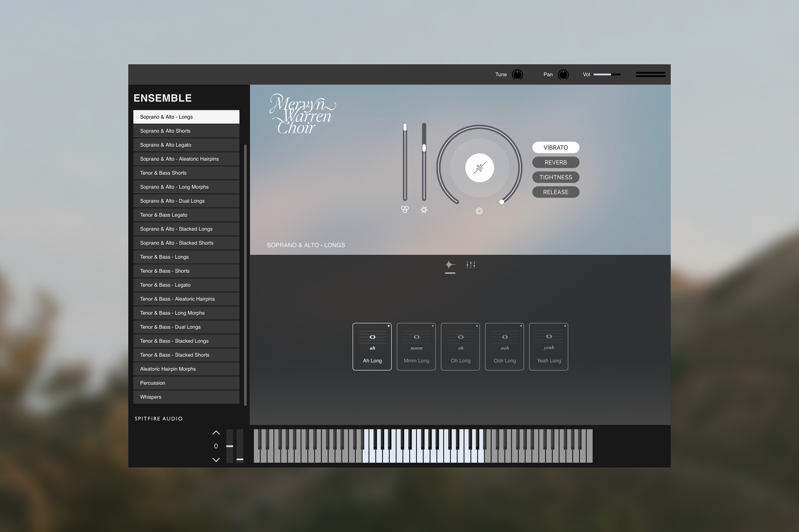Image resolution: width=799 pixels, height=532 pixels.
Task: Click the preset list scrollbar
Action: point(245,275)
